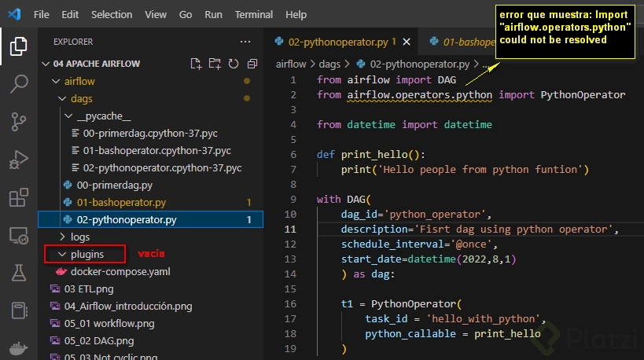Screen dimensions: 644x360
Task: Collapse all folders in explorer
Action: coord(252,64)
